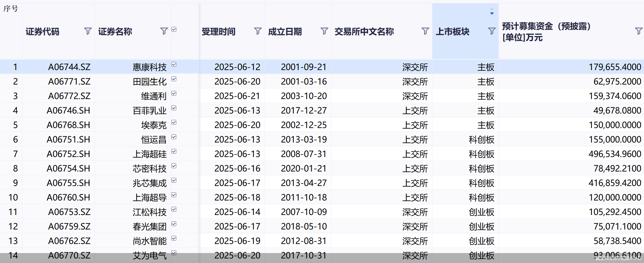
Task: Click the name 兆芯集成
Action: click(150, 183)
